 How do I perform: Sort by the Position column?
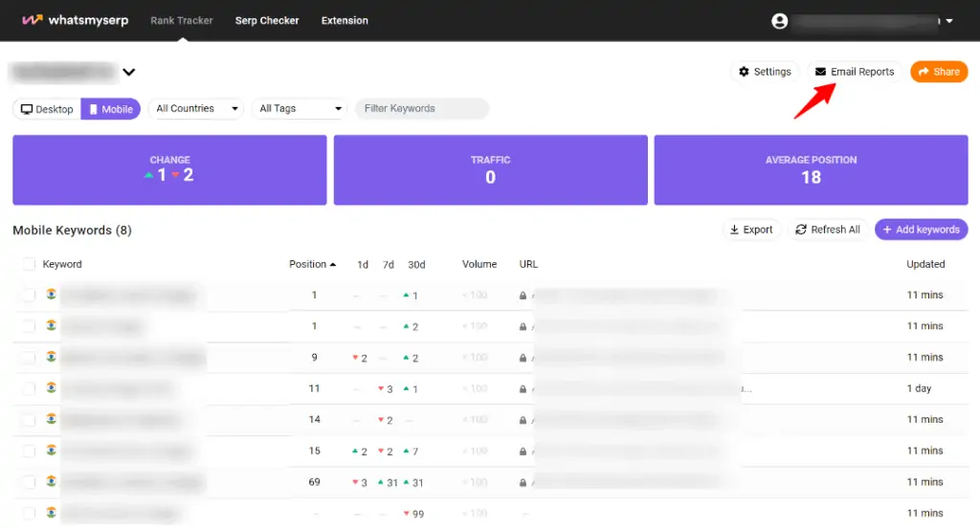click(313, 264)
